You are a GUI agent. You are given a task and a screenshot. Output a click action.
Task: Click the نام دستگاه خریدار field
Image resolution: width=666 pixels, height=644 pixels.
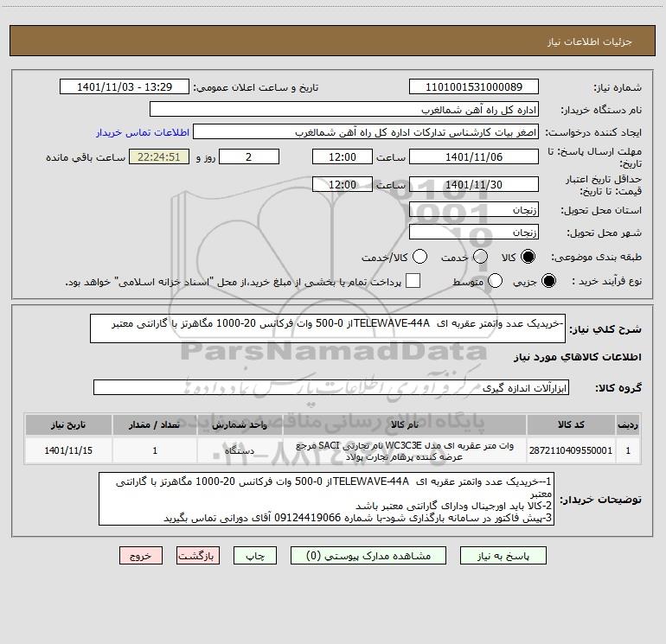344,110
